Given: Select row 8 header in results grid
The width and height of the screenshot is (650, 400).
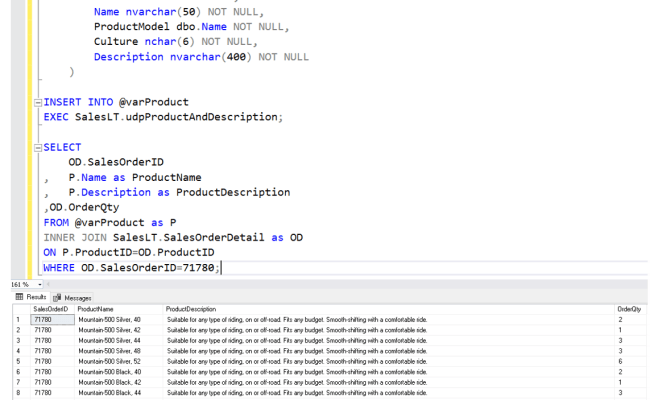Looking at the screenshot, I should pyautogui.click(x=22, y=393).
